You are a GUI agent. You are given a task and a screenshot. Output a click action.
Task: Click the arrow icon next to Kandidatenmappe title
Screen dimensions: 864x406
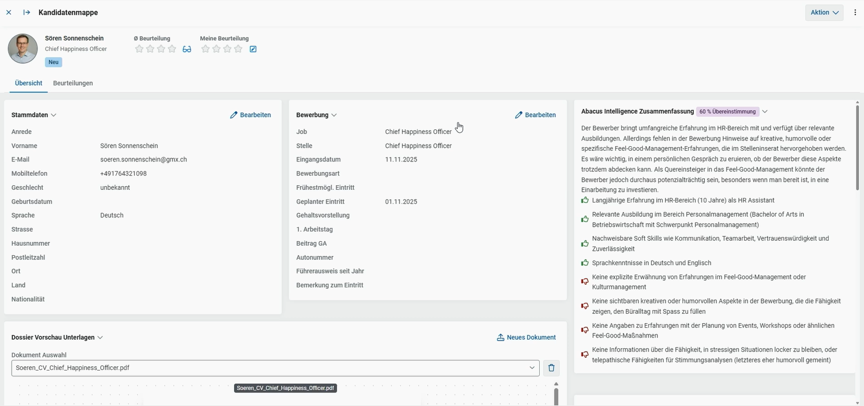coord(27,13)
